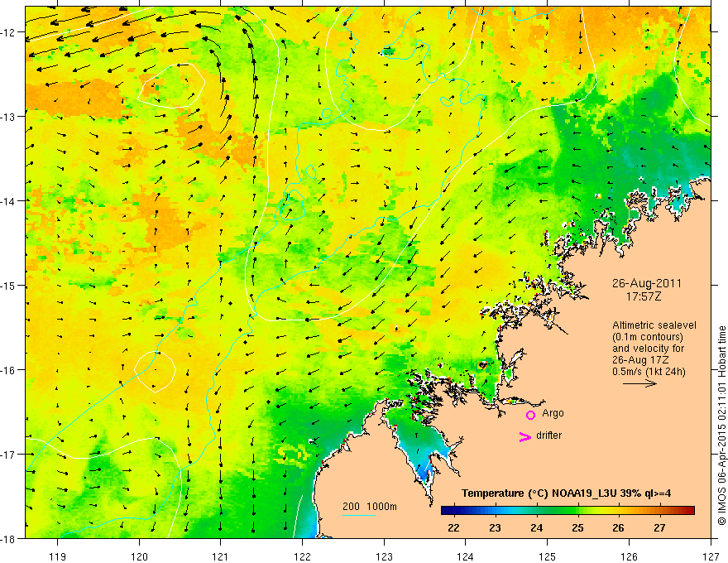Click the cyan 200 1000m isobath legend line
The width and height of the screenshot is (728, 563).
pyautogui.click(x=359, y=516)
